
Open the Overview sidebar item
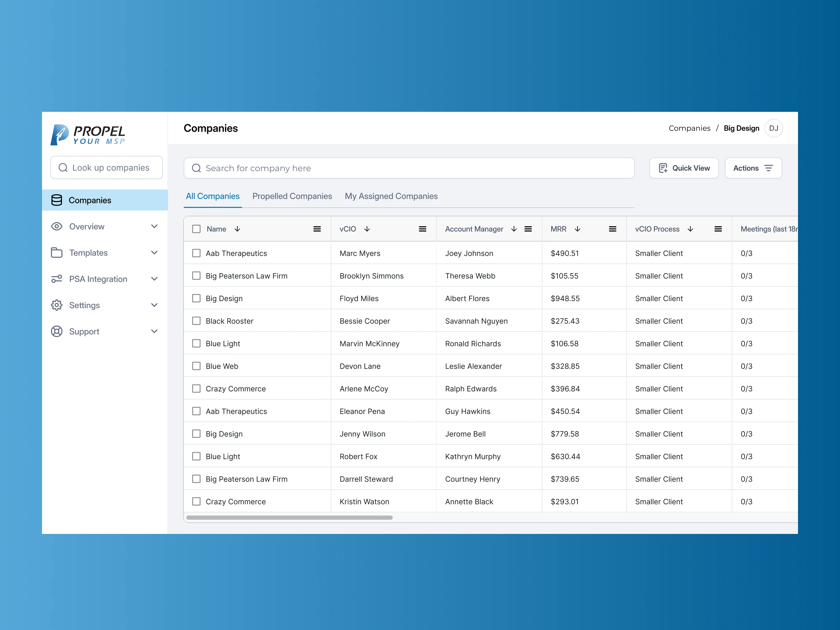coord(105,226)
